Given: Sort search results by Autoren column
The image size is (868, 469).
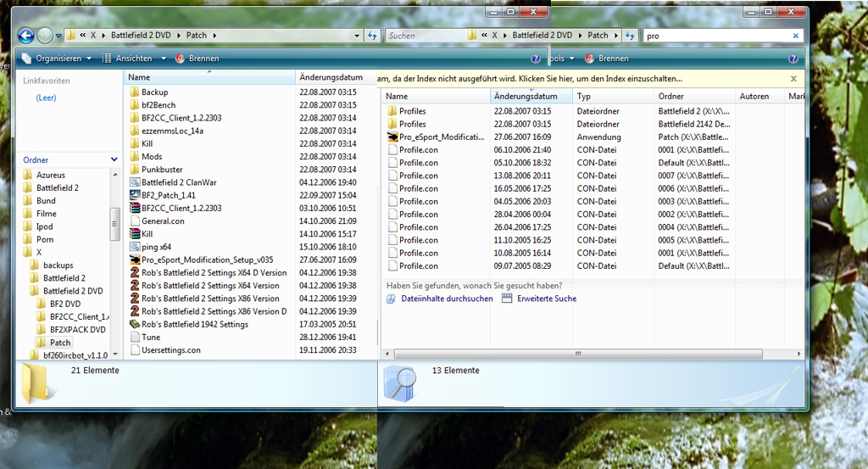Looking at the screenshot, I should click(759, 97).
